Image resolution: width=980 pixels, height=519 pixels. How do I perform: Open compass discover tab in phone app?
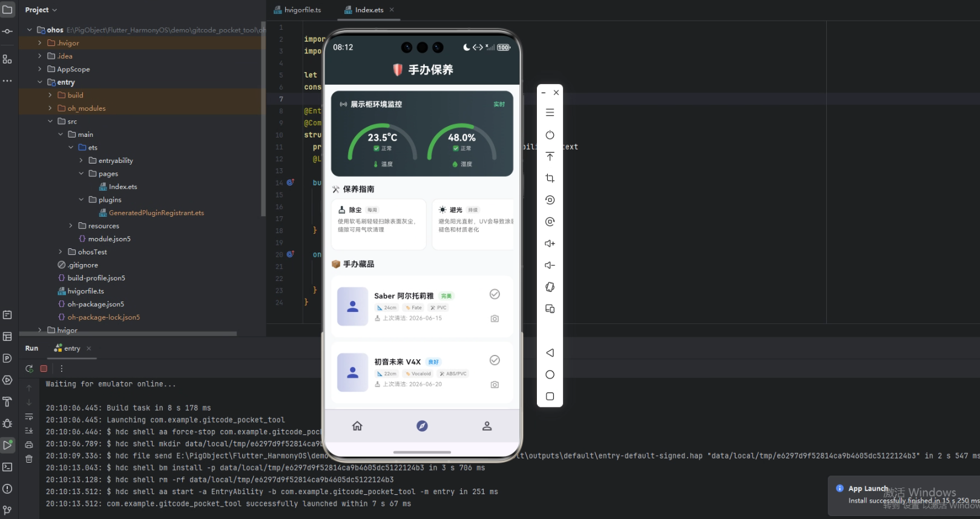[422, 426]
